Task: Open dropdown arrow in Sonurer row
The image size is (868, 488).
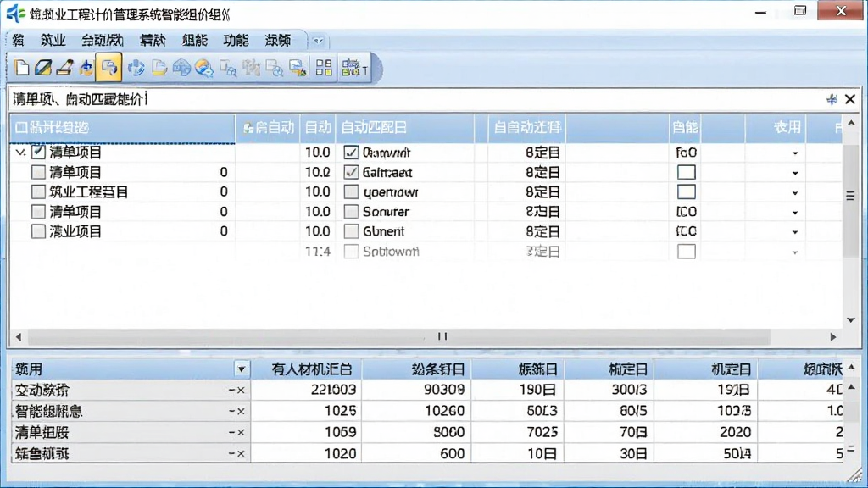Action: [x=795, y=213]
